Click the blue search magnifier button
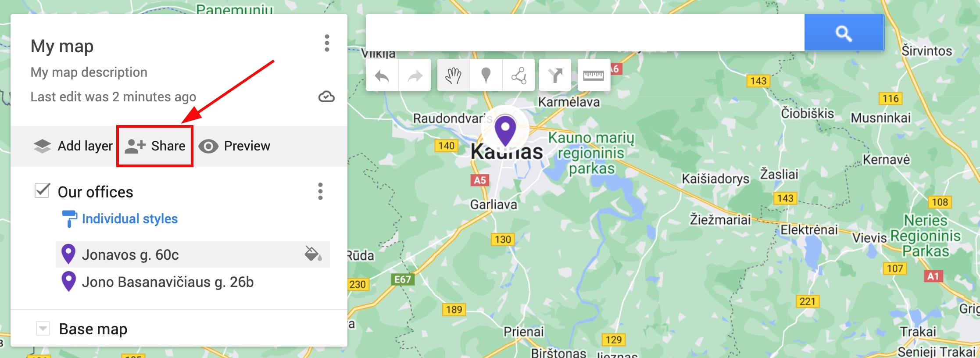Screen dimensions: 980x358 pyautogui.click(x=844, y=33)
